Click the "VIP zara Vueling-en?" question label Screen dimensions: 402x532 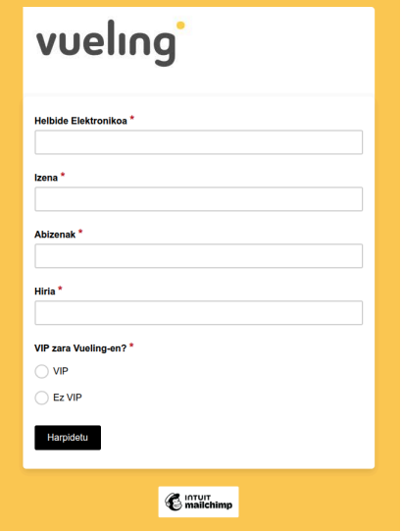[80, 348]
